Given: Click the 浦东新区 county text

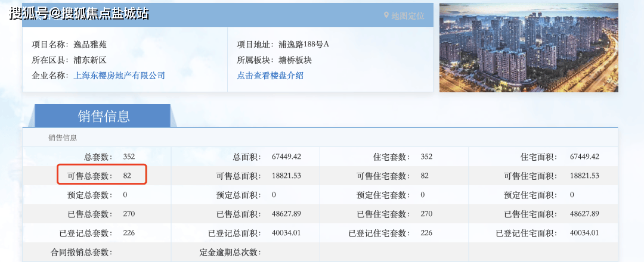Looking at the screenshot, I should tap(89, 60).
